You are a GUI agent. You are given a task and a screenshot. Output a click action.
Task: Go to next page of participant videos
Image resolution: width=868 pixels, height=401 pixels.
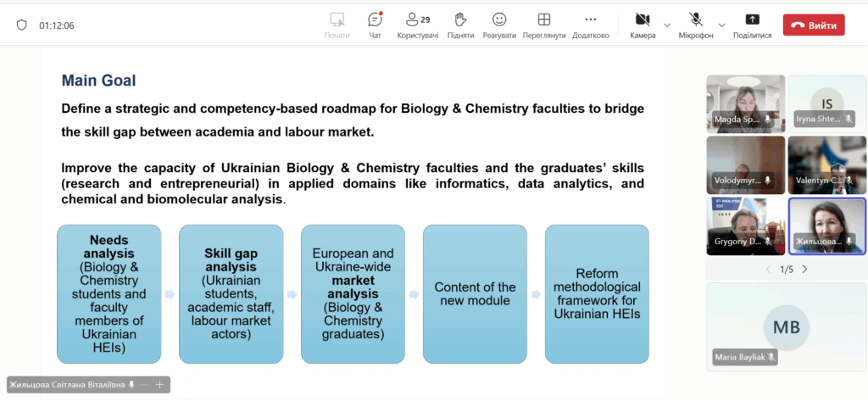(x=804, y=270)
